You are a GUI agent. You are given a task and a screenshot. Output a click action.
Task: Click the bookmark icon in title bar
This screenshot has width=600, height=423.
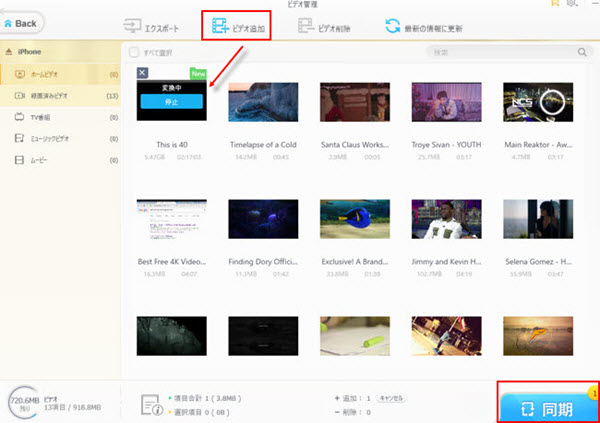[555, 2]
